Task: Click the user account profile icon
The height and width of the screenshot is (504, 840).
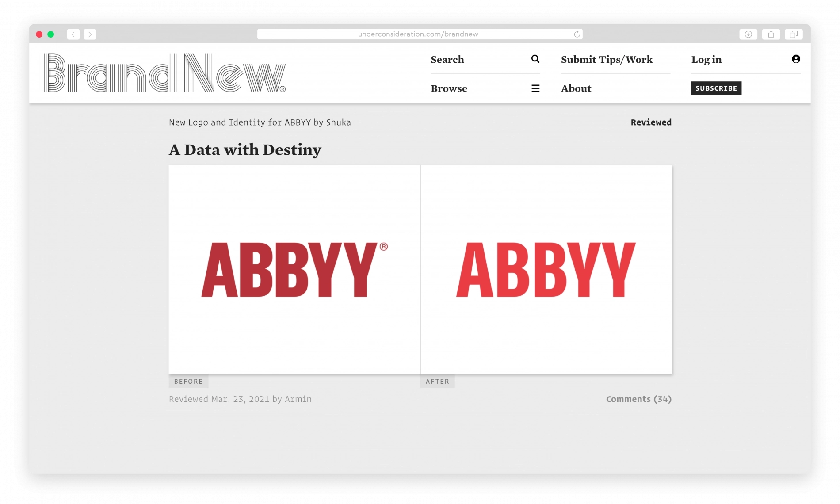Action: [796, 59]
